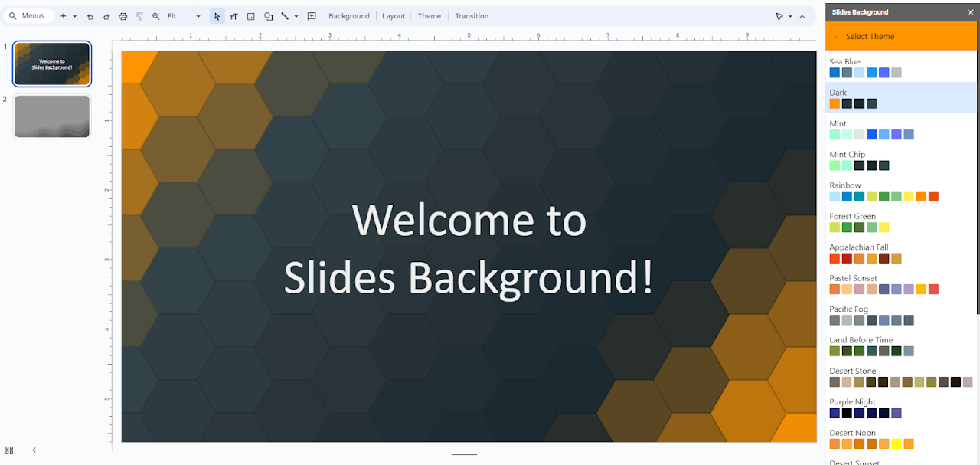This screenshot has height=465, width=980.
Task: Choose the Mint theme
Action: click(x=901, y=129)
